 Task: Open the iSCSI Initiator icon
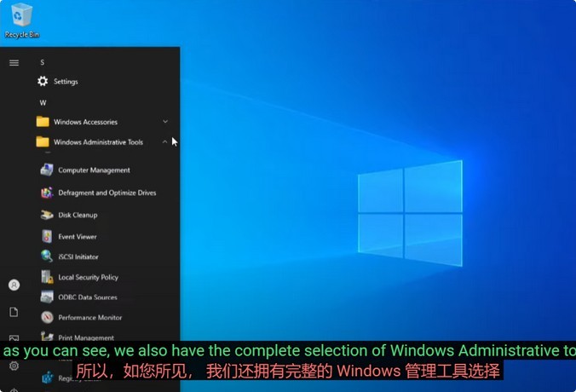pyautogui.click(x=47, y=256)
